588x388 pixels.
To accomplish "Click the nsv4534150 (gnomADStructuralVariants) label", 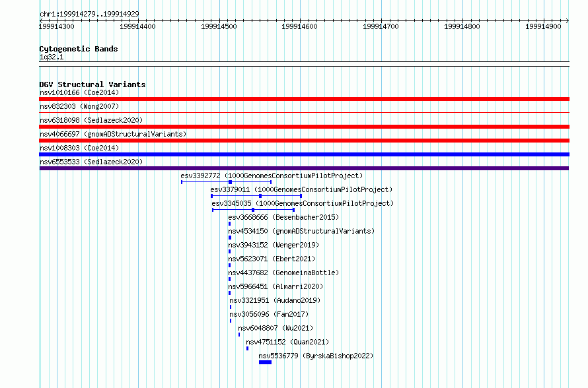I will tap(301, 231).
